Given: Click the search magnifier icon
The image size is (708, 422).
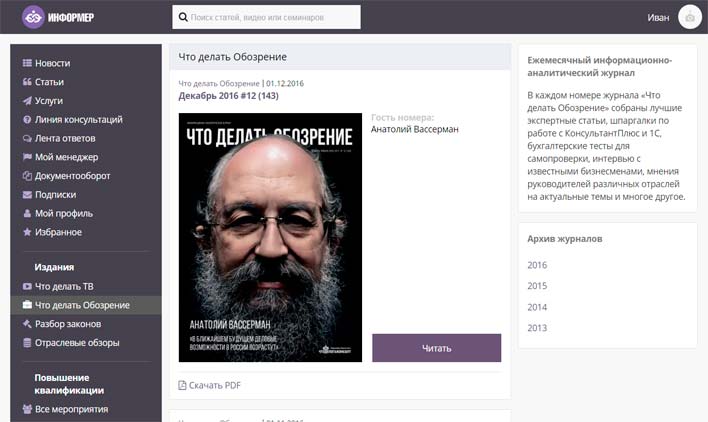Looking at the screenshot, I should (183, 17).
